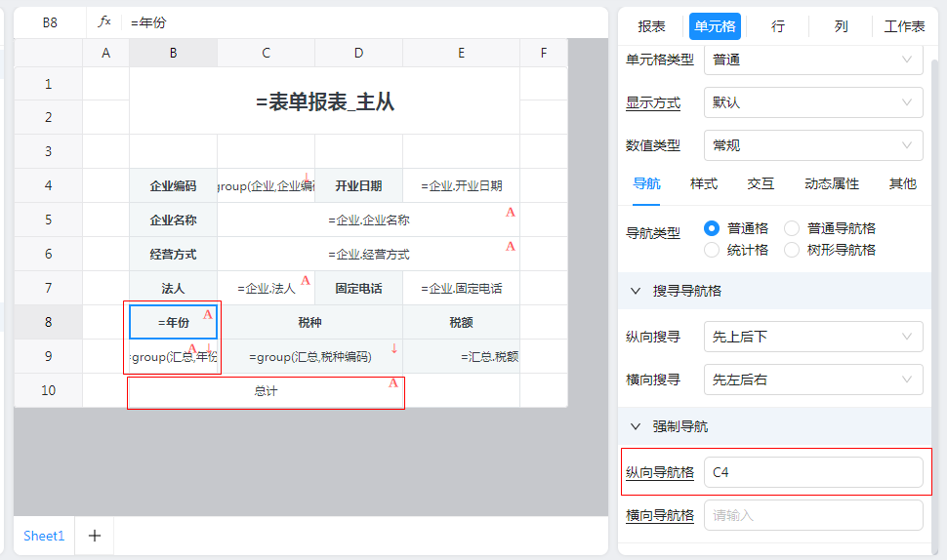This screenshot has width=947, height=560.
Task: Collapse the 强制导航 section chevron
Action: [636, 426]
